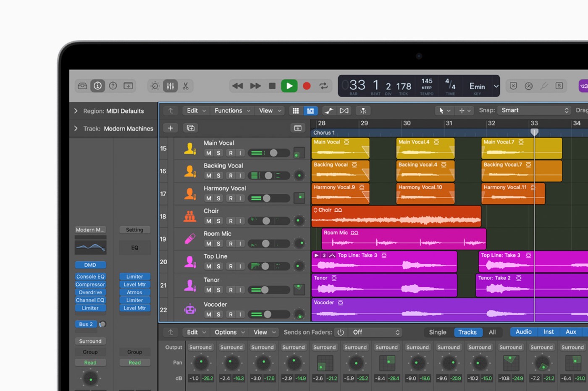Click the duplicate track icon

point(190,128)
